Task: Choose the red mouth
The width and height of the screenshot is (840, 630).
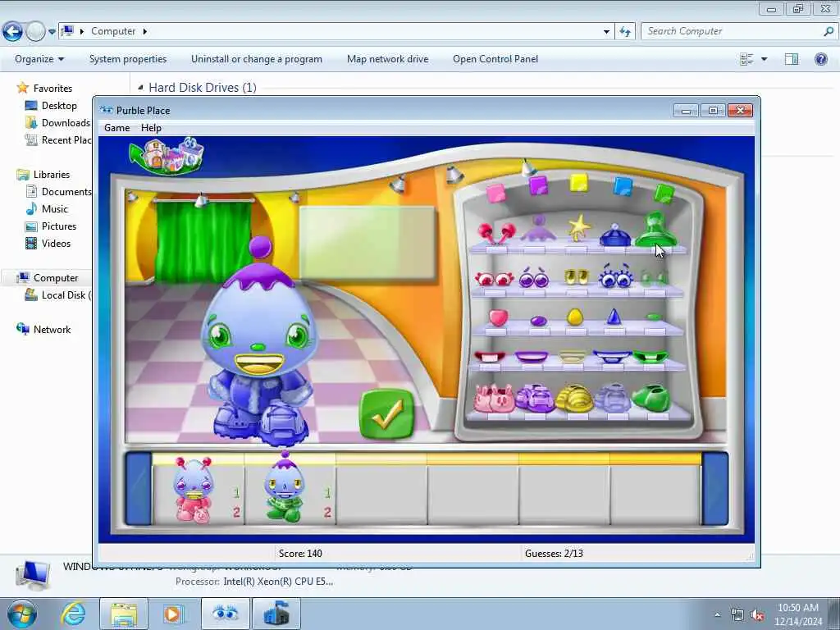Action: tap(490, 356)
